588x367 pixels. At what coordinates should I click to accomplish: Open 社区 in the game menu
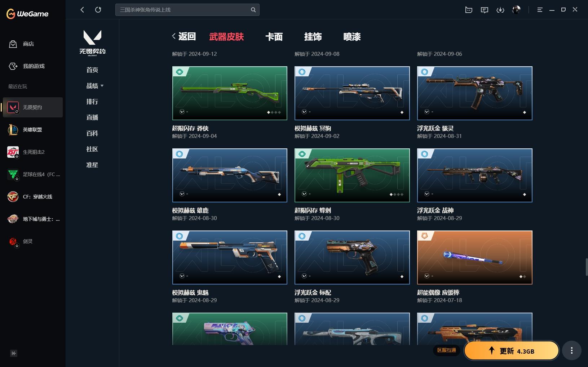click(92, 149)
